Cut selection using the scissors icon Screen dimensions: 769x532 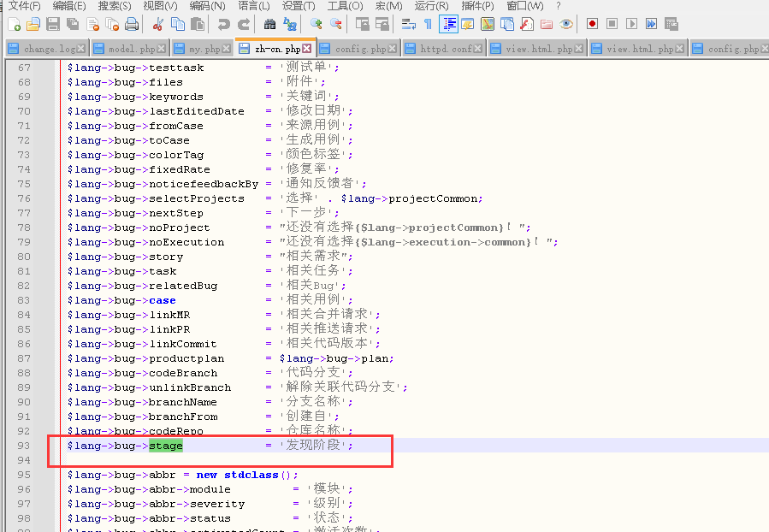[158, 24]
